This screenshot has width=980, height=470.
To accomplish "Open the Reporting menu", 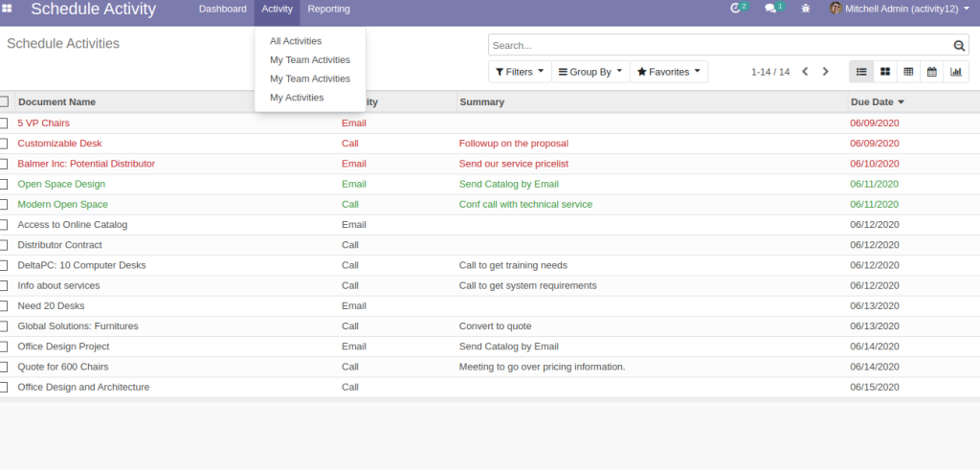I will click(x=329, y=9).
